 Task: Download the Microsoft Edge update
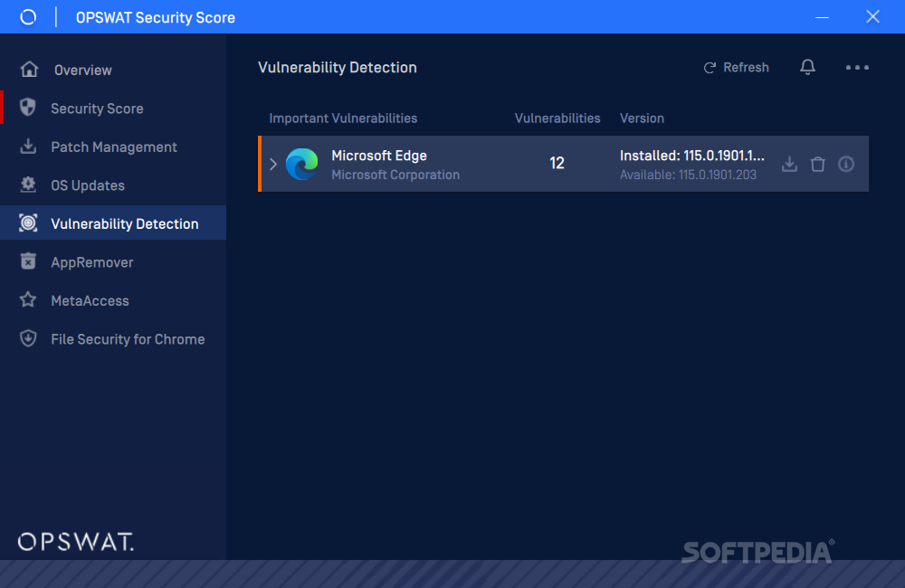789,165
